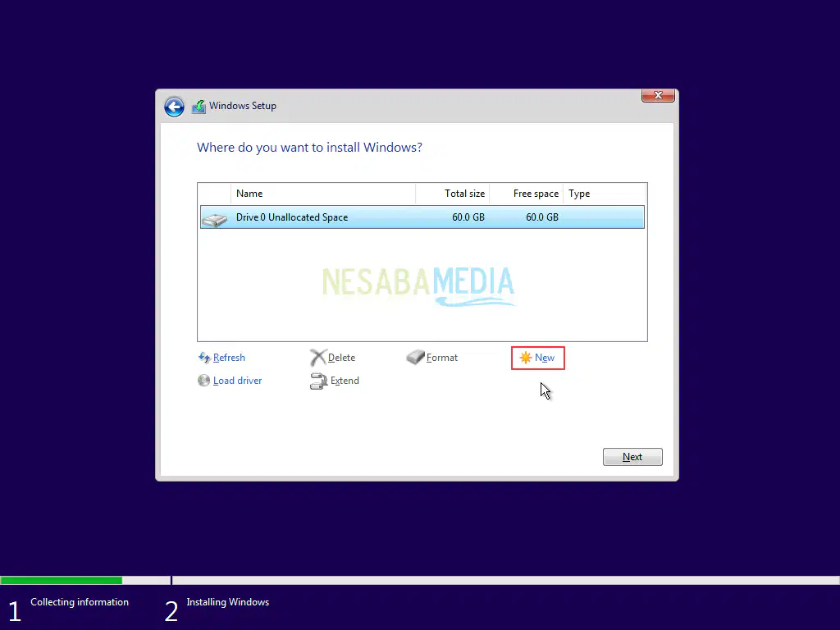Viewport: 840px width, 630px height.
Task: Click the blue back arrow button
Action: [174, 107]
